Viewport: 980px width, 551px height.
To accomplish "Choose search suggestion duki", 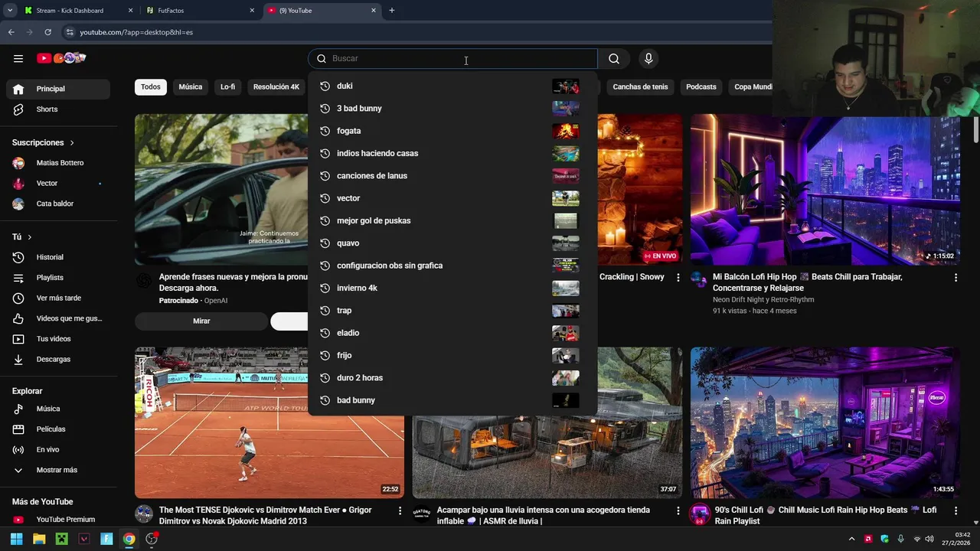I will 452,86.
